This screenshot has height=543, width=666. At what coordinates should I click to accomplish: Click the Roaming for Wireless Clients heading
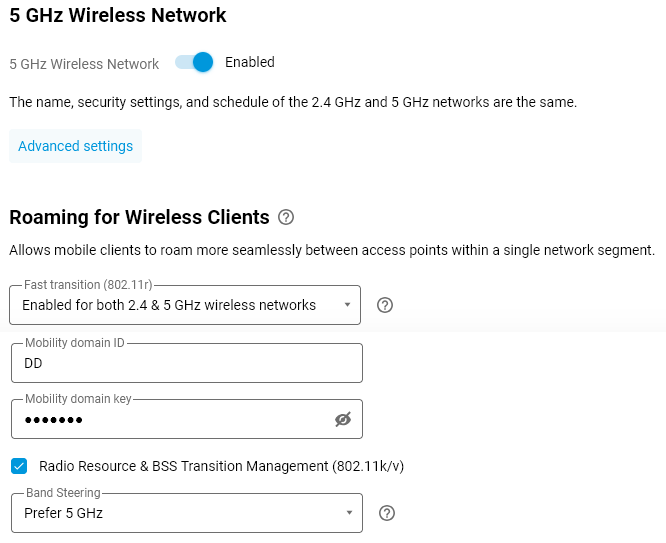139,217
